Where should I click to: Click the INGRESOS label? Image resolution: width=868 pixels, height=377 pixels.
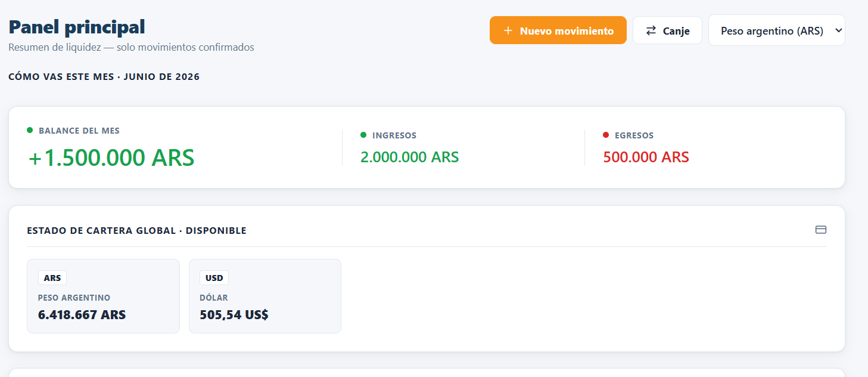tap(394, 135)
